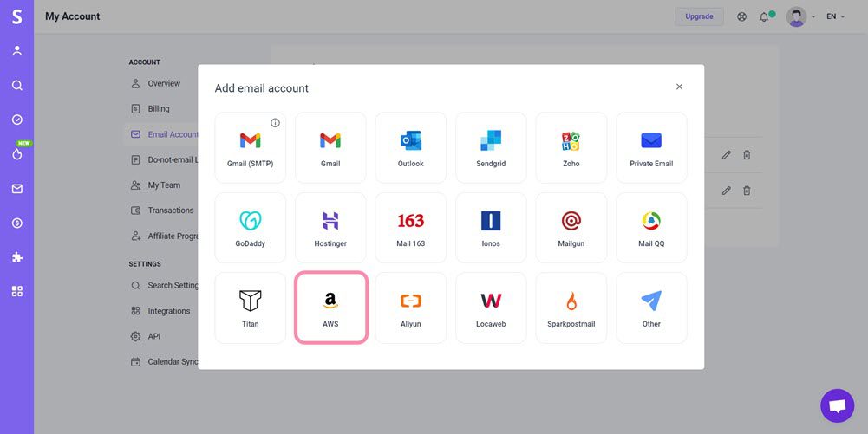Viewport: 868px width, 434px height.
Task: Open the envelope icon in left sidebar
Action: point(17,189)
